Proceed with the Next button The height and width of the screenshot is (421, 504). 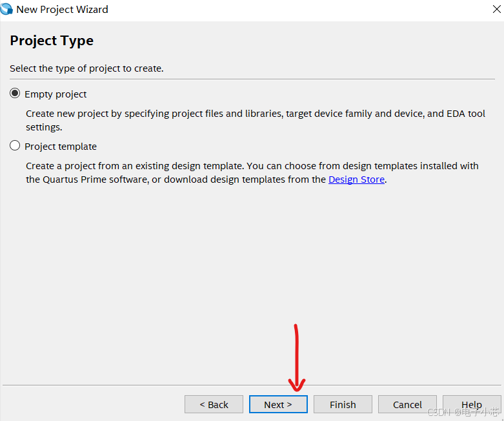(278, 404)
